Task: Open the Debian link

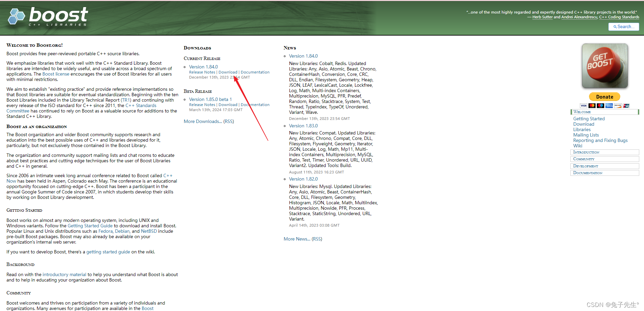Action: click(122, 231)
